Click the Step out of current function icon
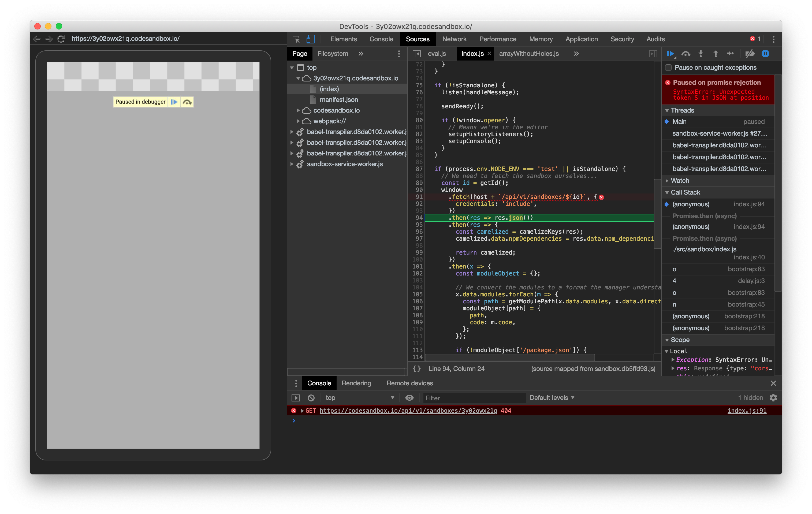 (x=715, y=54)
